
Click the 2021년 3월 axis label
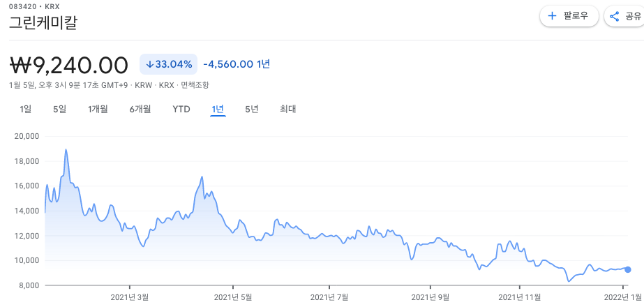[x=130, y=297]
